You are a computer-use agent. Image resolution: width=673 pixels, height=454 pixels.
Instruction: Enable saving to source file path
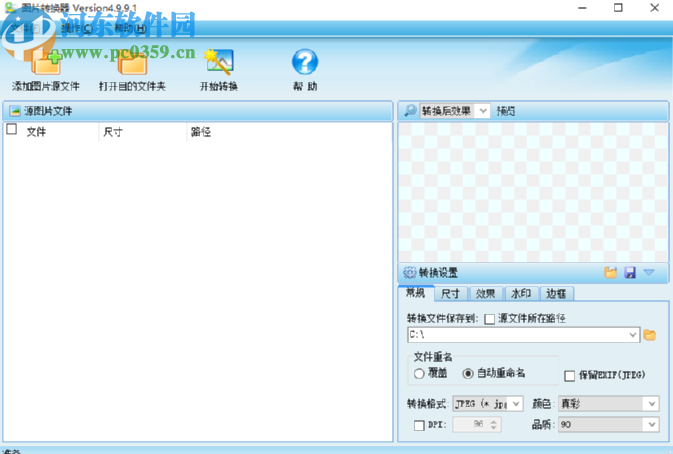(489, 319)
